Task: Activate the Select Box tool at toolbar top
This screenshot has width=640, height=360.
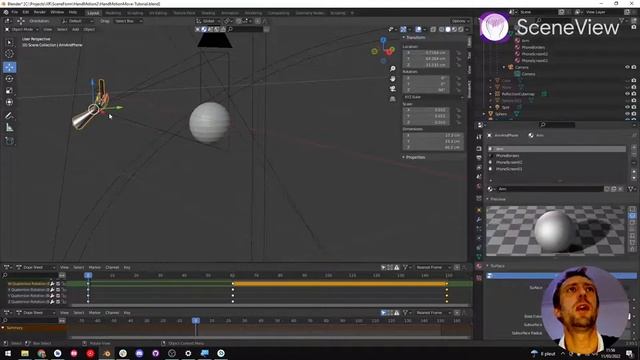Action: click(9, 42)
